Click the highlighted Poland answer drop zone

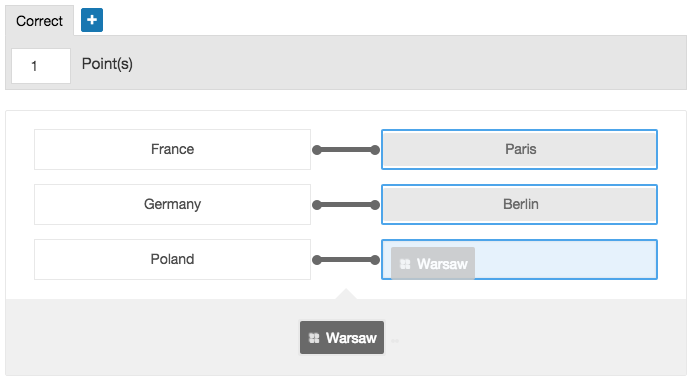coord(519,259)
